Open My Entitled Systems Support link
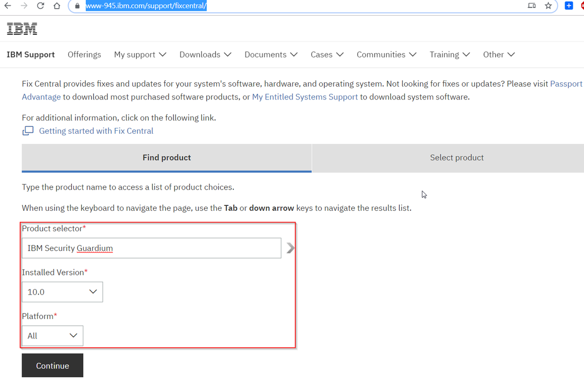Image resolution: width=584 pixels, height=392 pixels. 305,97
